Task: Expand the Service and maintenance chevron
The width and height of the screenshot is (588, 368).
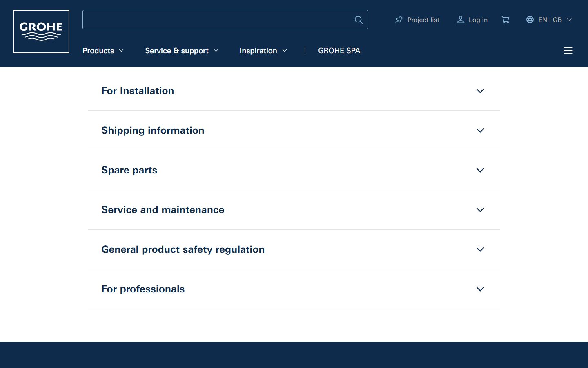Action: click(480, 210)
